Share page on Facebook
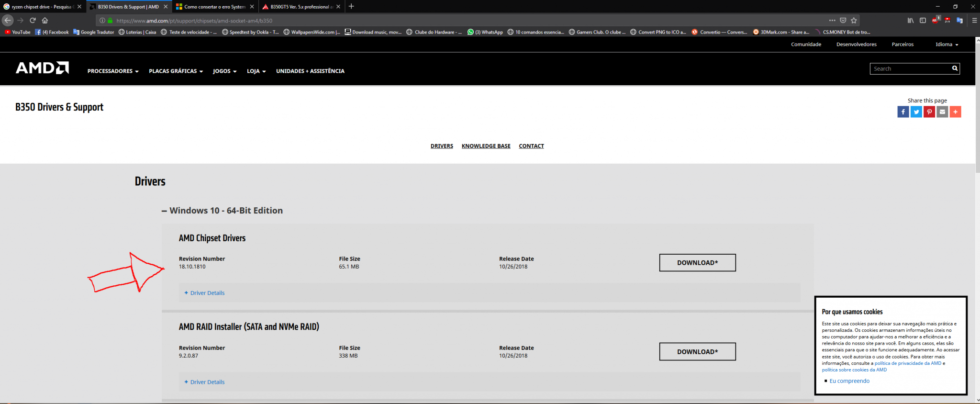Image resolution: width=980 pixels, height=404 pixels. pyautogui.click(x=903, y=112)
